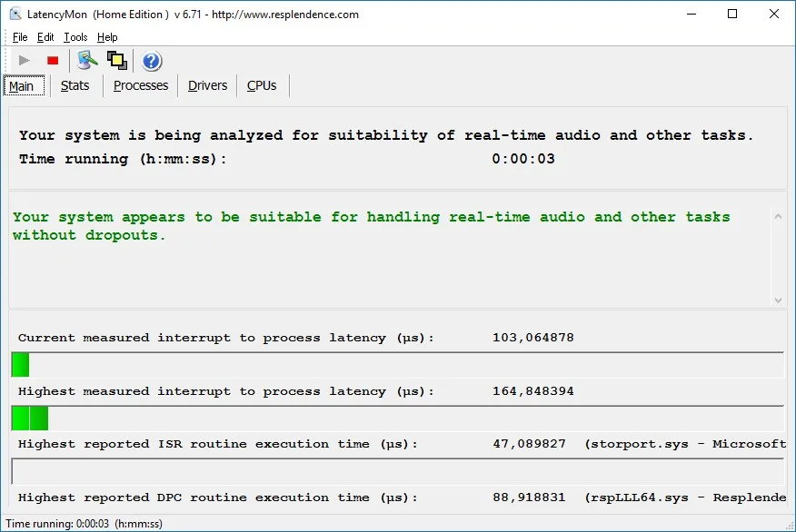The image size is (796, 532).
Task: Maximize the LatencyMon window
Action: [732, 14]
